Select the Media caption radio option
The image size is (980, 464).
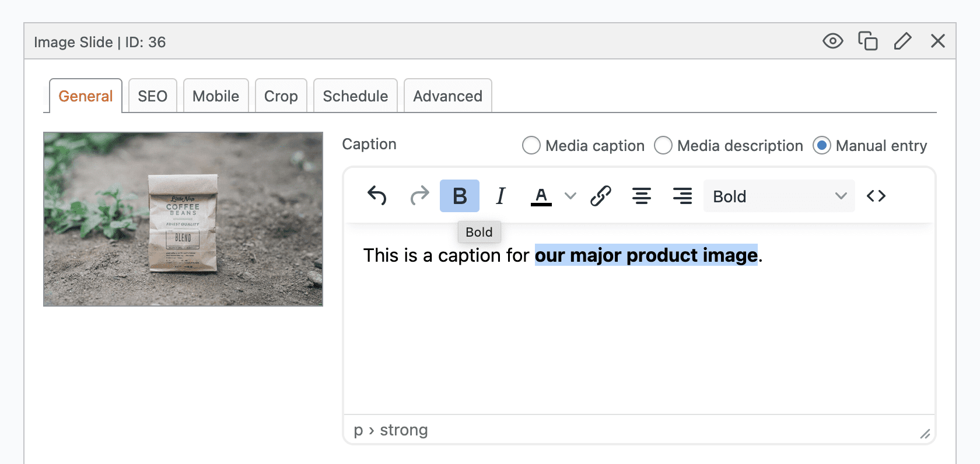tap(531, 145)
